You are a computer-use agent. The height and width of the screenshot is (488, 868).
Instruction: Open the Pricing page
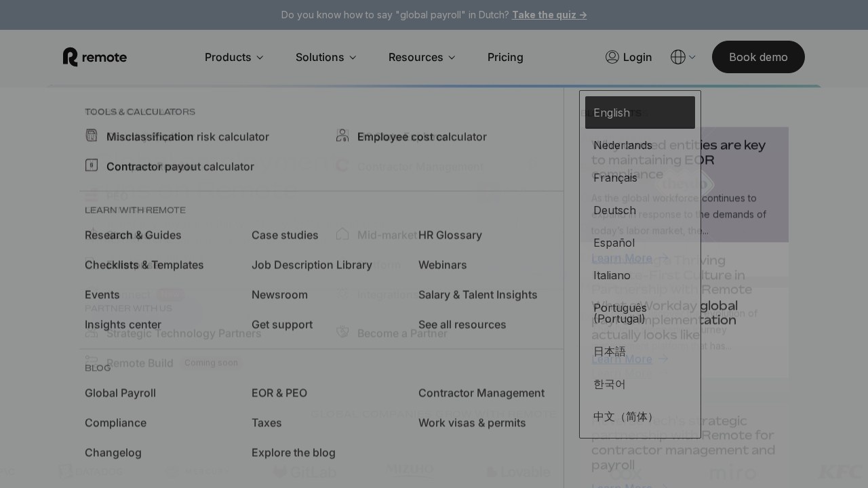[x=505, y=57]
